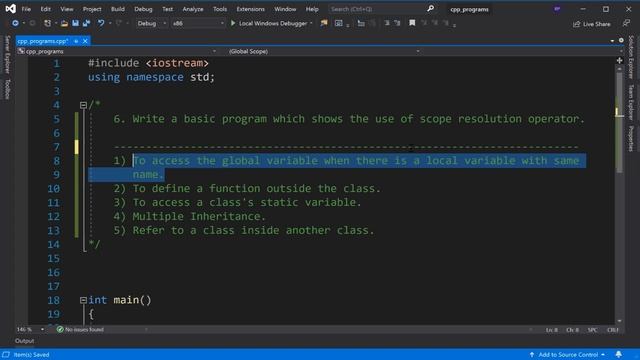
Task: Click the comment selection toolbar icon
Action: click(x=387, y=23)
